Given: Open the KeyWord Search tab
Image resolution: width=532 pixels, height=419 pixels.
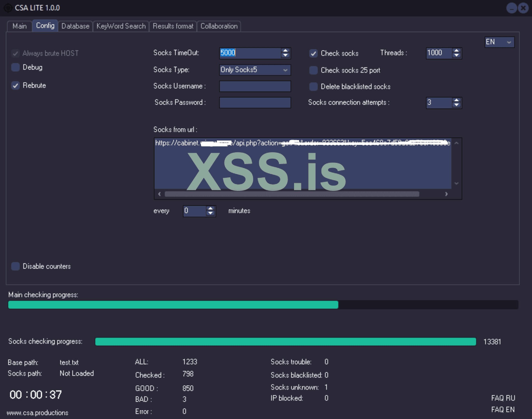Looking at the screenshot, I should pos(121,26).
